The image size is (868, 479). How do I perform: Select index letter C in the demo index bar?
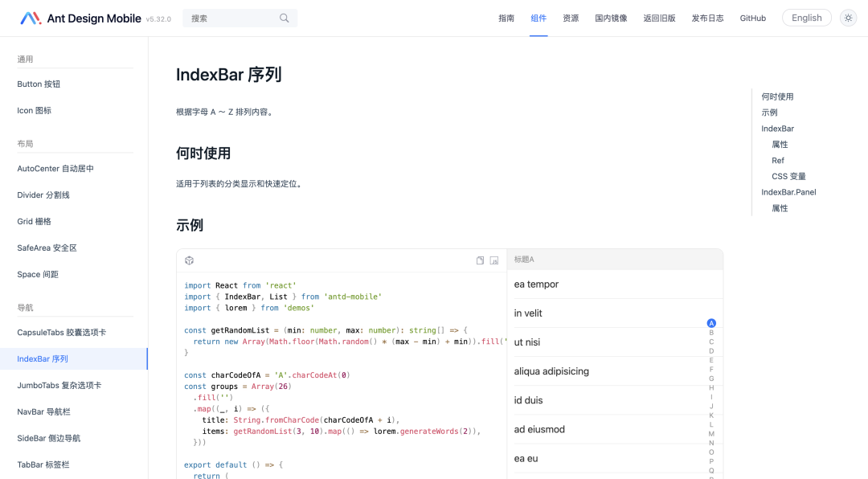coord(711,342)
